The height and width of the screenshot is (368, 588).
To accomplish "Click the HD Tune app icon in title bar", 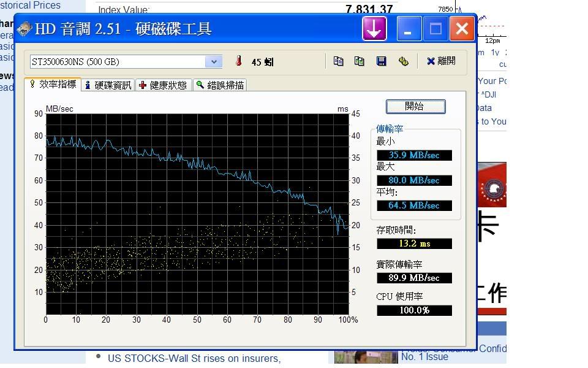I will click(24, 29).
